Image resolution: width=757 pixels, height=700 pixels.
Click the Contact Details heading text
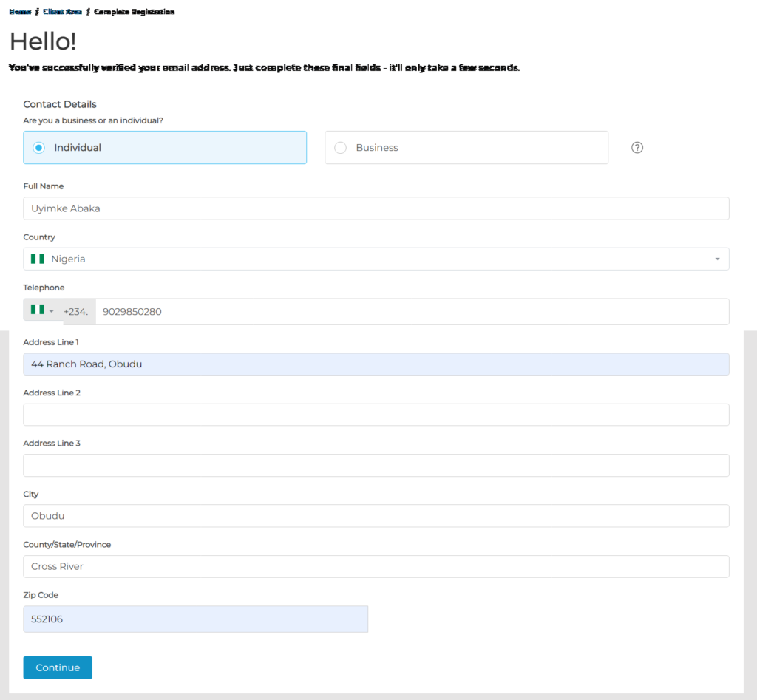pos(60,104)
